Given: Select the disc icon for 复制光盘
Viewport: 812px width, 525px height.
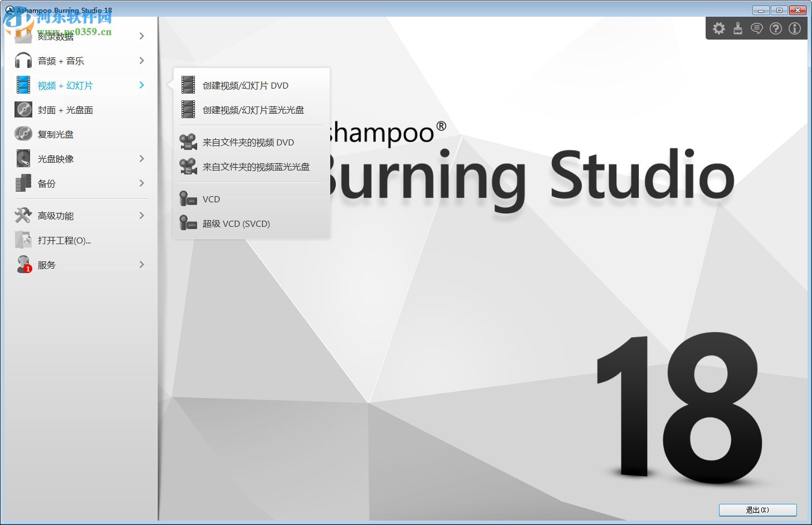Looking at the screenshot, I should pyautogui.click(x=22, y=134).
